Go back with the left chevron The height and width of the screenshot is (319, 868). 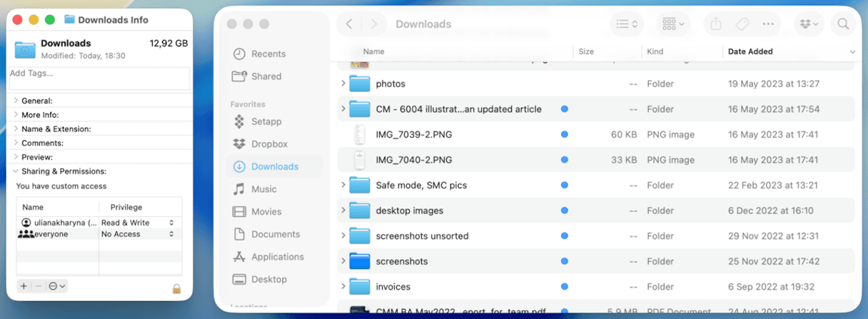click(x=349, y=24)
